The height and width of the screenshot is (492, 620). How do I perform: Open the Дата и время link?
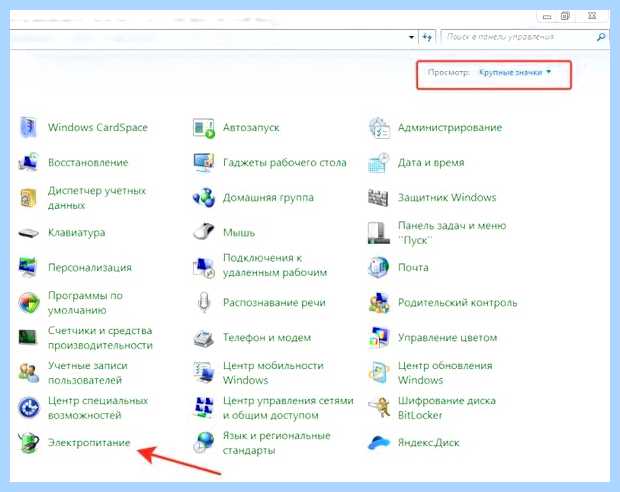click(431, 163)
